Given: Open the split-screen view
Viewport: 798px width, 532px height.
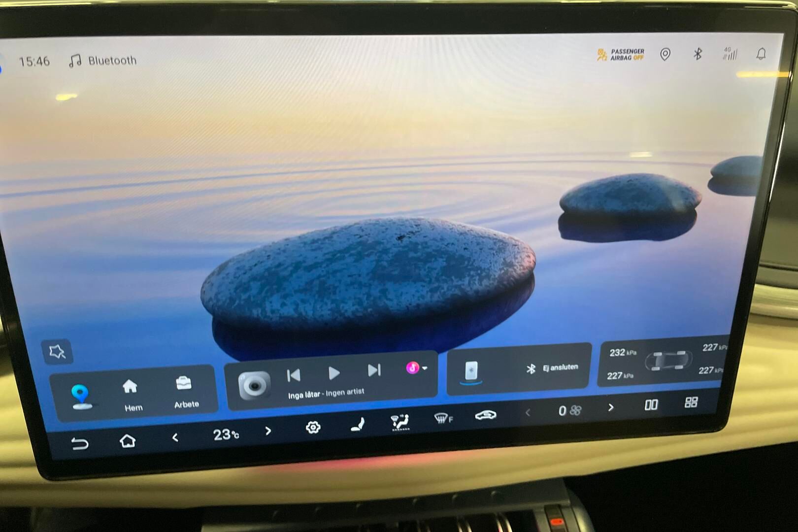Looking at the screenshot, I should click(651, 405).
